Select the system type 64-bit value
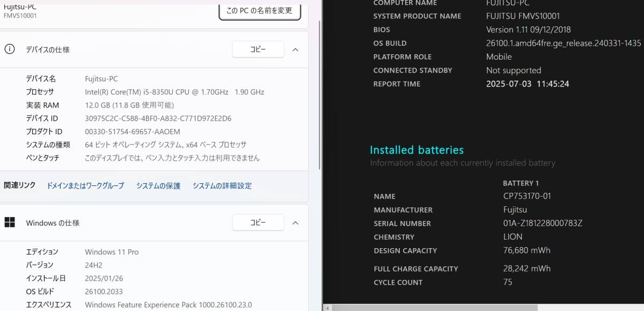The width and height of the screenshot is (644, 311). tap(166, 144)
